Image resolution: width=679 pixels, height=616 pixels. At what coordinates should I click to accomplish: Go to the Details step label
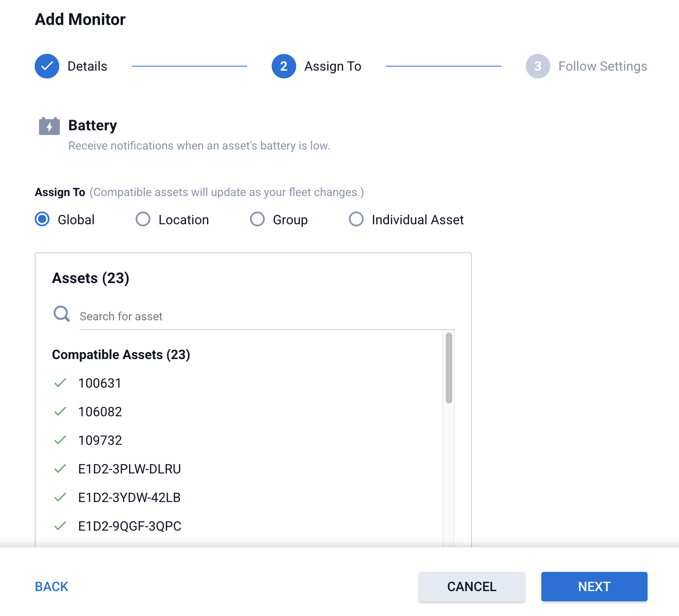tap(87, 66)
